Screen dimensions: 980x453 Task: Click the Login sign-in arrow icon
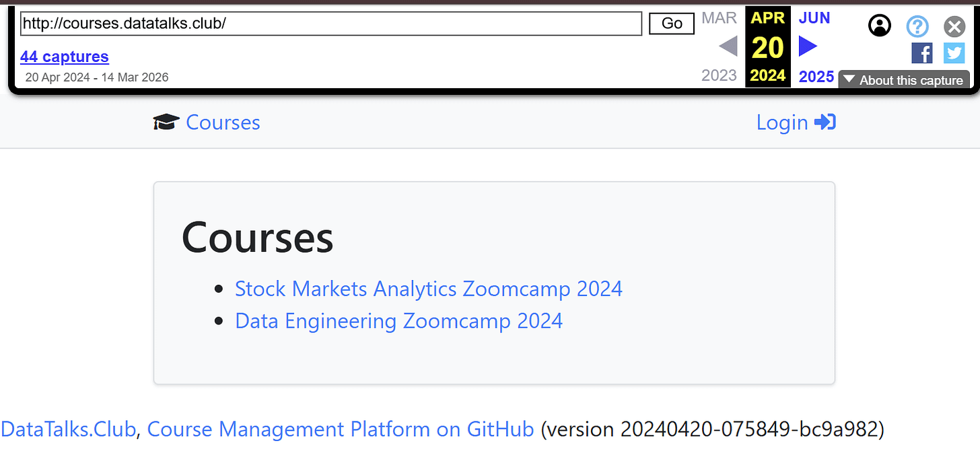[825, 122]
